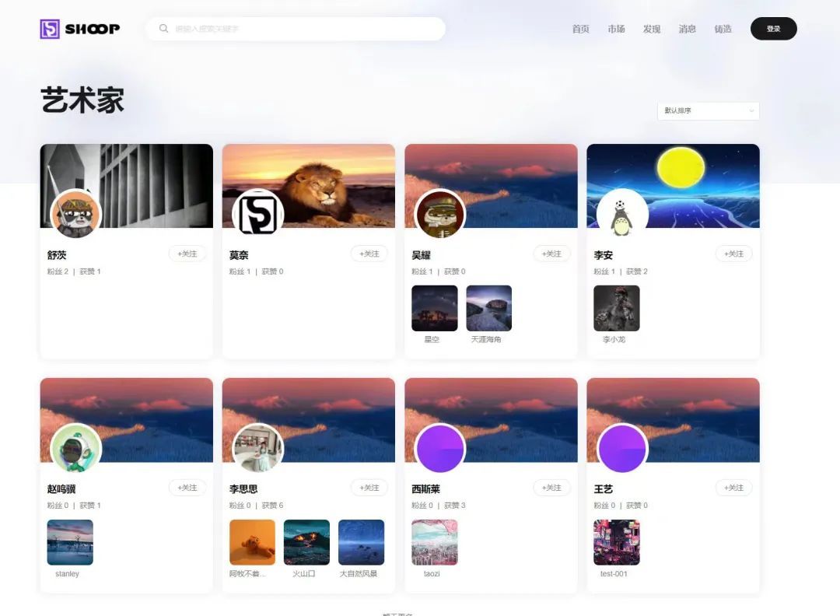840x616 pixels.
Task: Click the 火山口 caption text
Action: pyautogui.click(x=304, y=574)
